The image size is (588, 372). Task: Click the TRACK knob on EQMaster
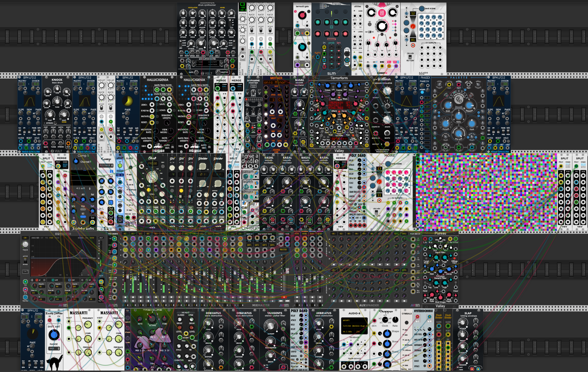(x=25, y=244)
